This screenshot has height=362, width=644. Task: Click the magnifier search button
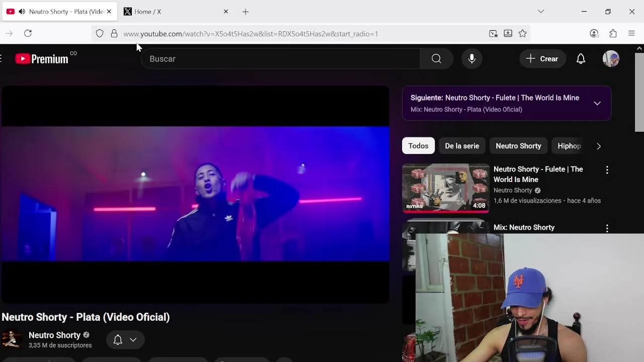(x=436, y=59)
